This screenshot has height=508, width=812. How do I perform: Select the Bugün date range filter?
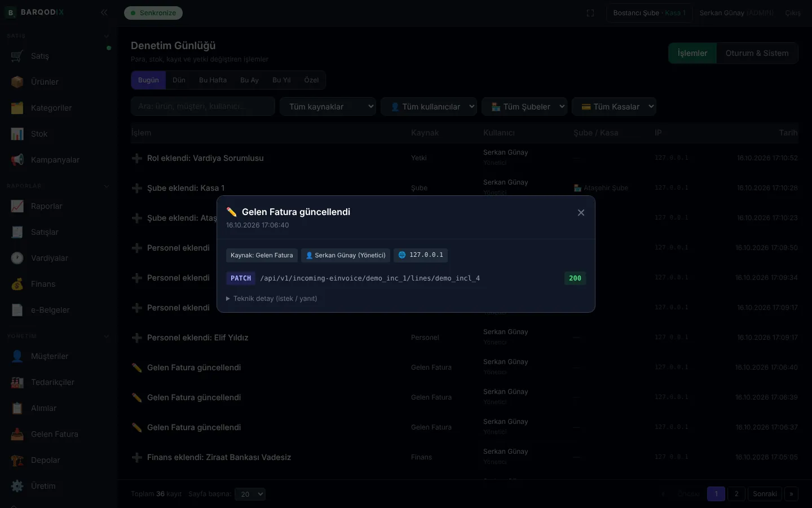[148, 80]
